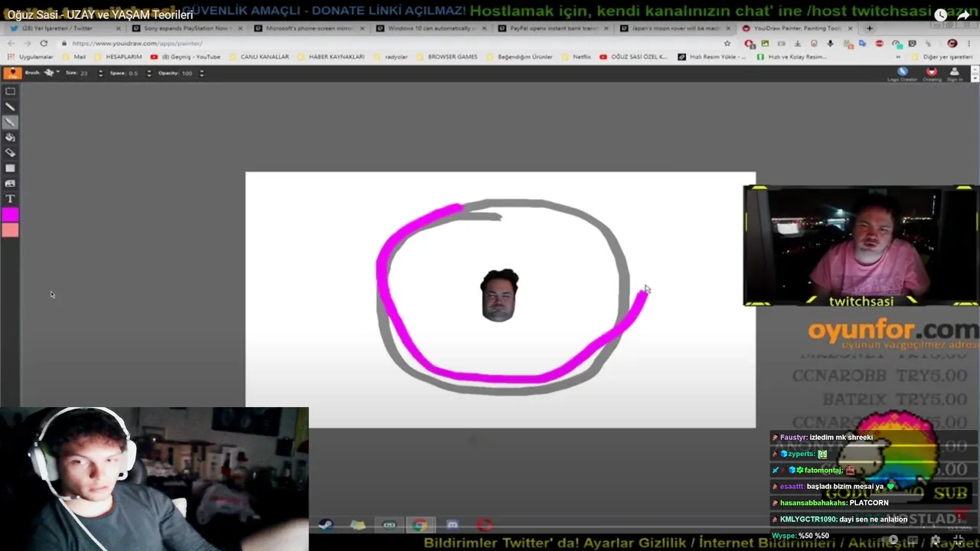Expand the hidden bookmarks chevron
Viewport: 980px width, 551px height.
pos(898,57)
